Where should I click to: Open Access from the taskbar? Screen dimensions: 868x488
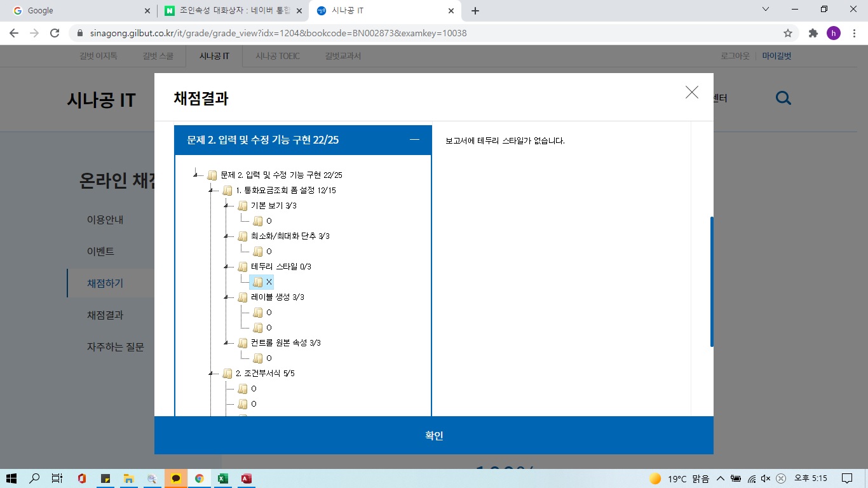coord(247,478)
